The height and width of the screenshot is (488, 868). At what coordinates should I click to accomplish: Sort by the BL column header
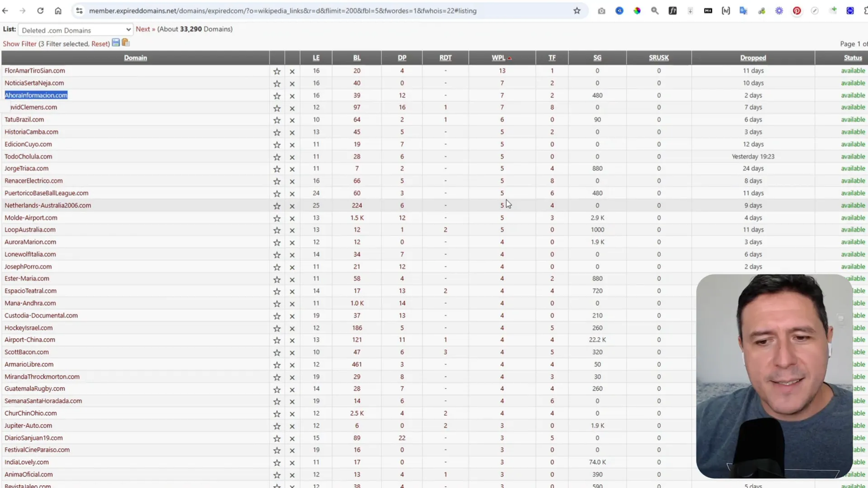[x=356, y=58]
